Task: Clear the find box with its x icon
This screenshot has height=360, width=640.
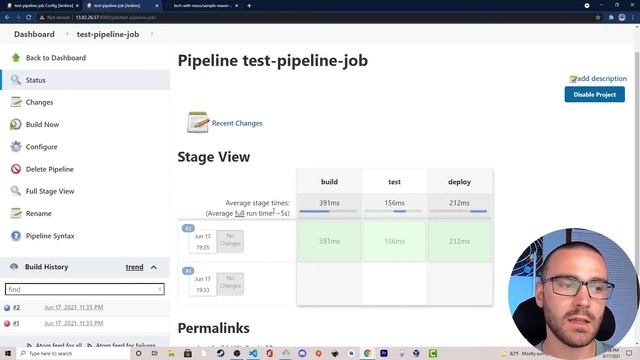Action: point(160,289)
